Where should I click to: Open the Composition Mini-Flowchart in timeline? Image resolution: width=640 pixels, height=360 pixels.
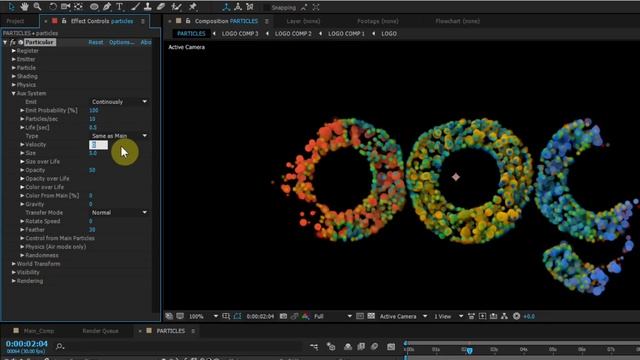[314, 347]
